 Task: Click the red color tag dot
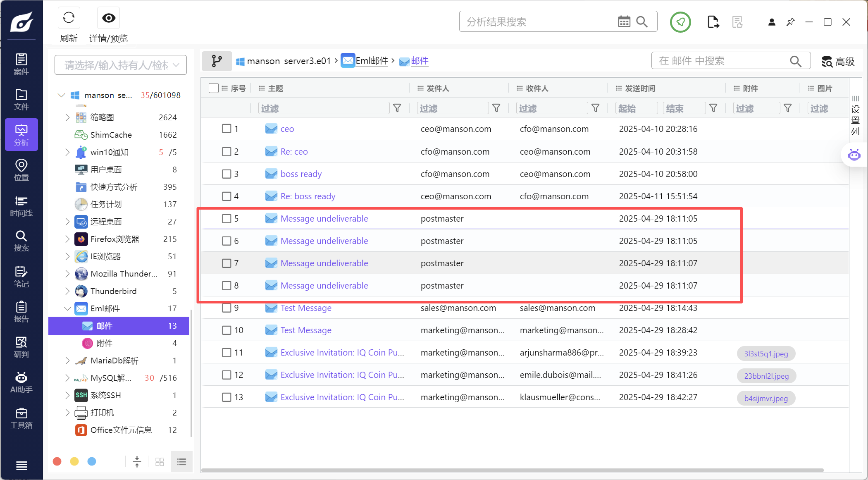click(x=57, y=461)
